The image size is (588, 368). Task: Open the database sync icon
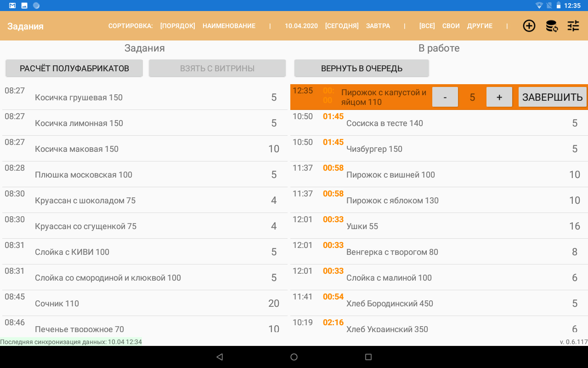click(551, 26)
